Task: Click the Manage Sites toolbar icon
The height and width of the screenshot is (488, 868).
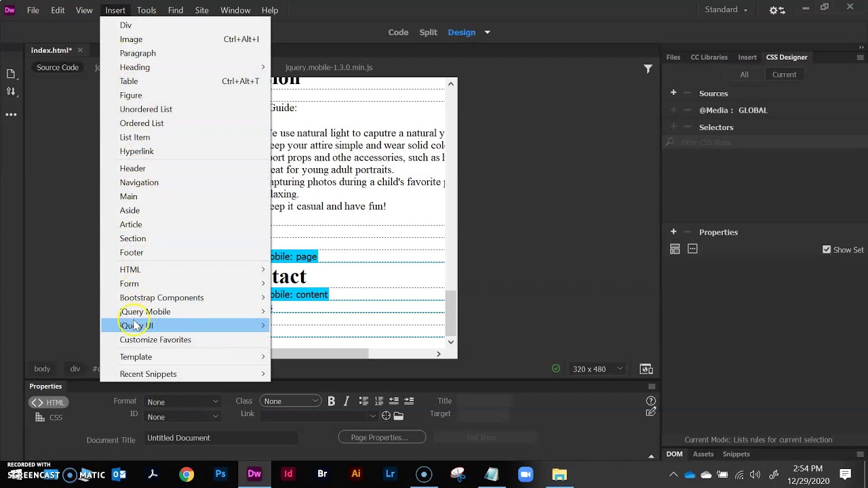Action: (x=11, y=74)
